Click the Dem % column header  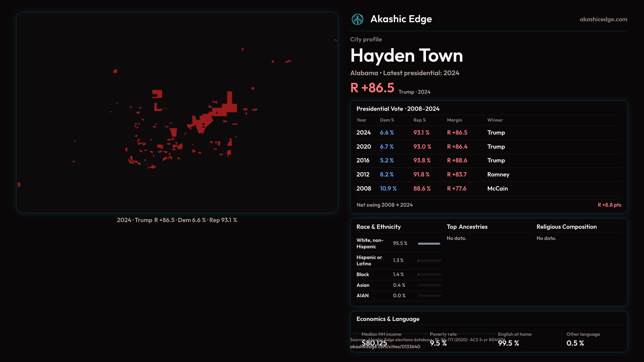tap(387, 120)
